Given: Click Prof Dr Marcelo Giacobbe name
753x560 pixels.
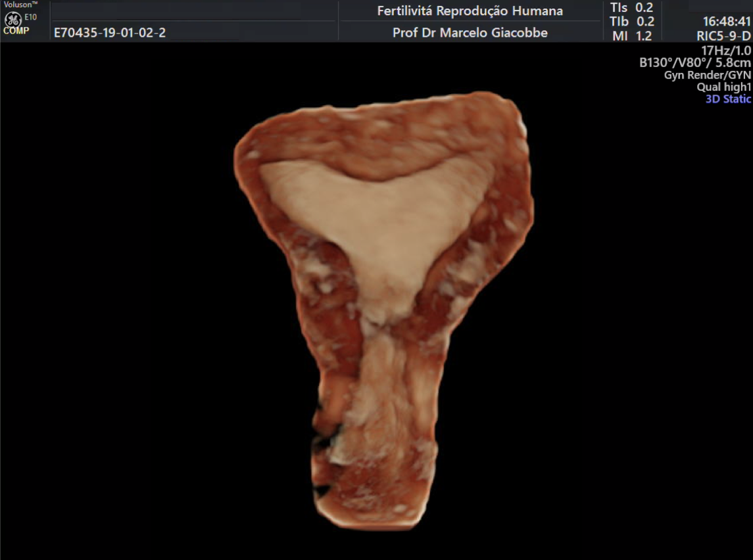Looking at the screenshot, I should [x=470, y=33].
